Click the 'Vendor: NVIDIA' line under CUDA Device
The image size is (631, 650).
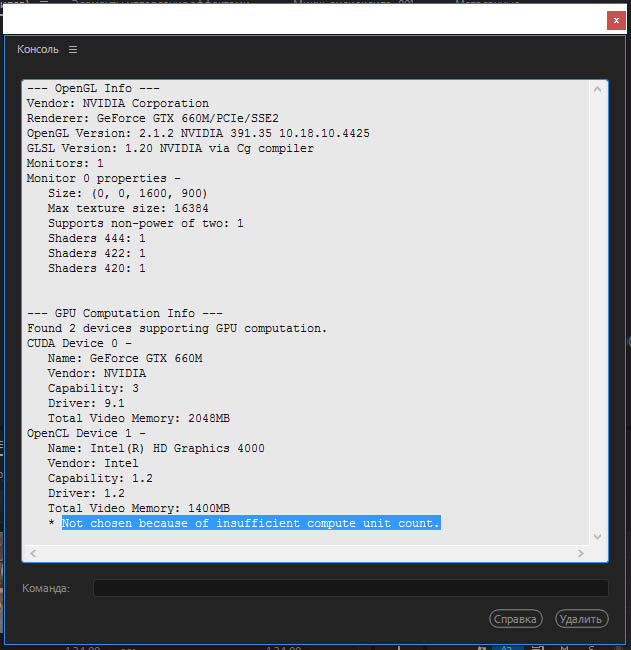(x=97, y=373)
